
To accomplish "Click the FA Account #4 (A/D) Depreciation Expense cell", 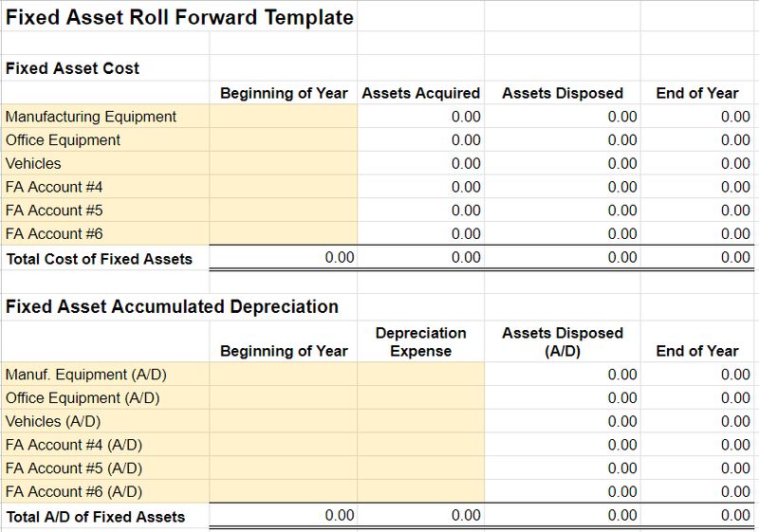I will pyautogui.click(x=421, y=445).
